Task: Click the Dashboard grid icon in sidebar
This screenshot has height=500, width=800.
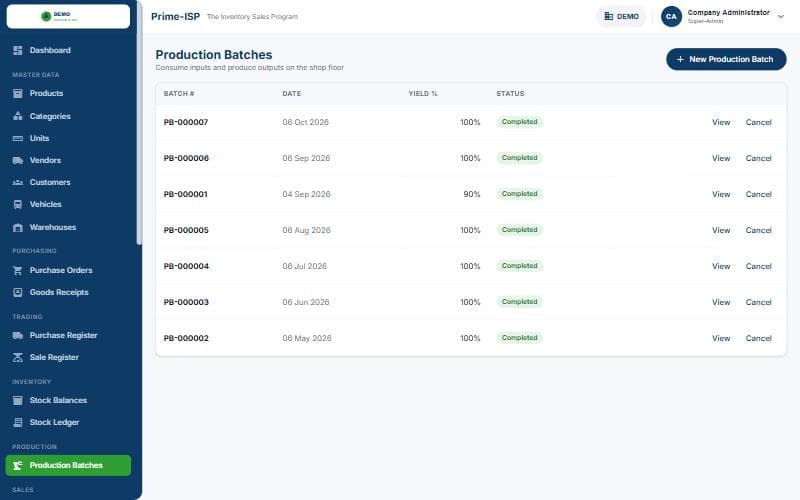Action: point(18,50)
